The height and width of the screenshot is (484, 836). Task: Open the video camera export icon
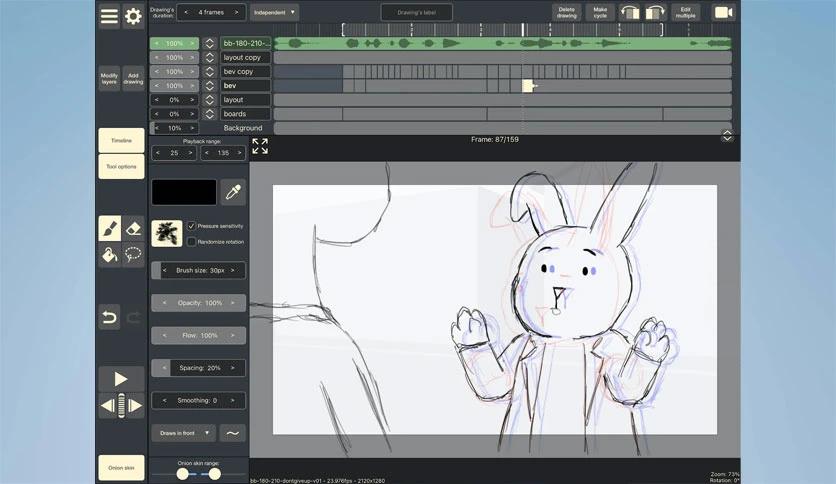[723, 13]
